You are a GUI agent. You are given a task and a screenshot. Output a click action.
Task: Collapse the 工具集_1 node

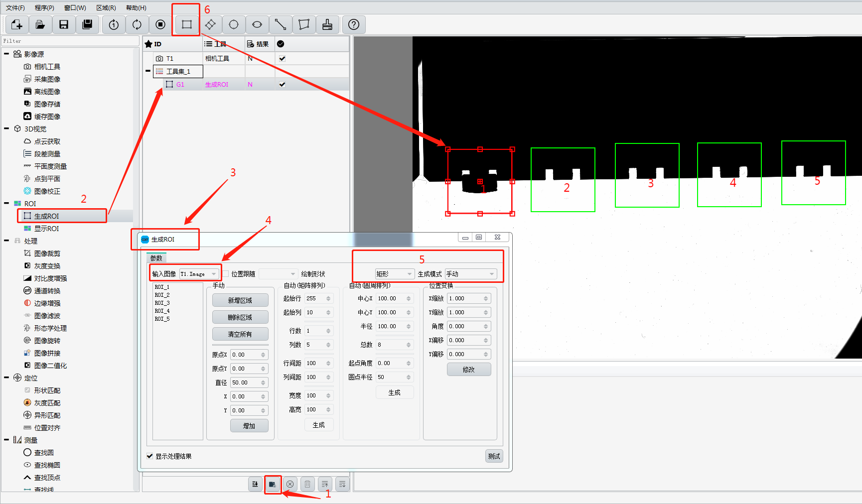pyautogui.click(x=148, y=71)
